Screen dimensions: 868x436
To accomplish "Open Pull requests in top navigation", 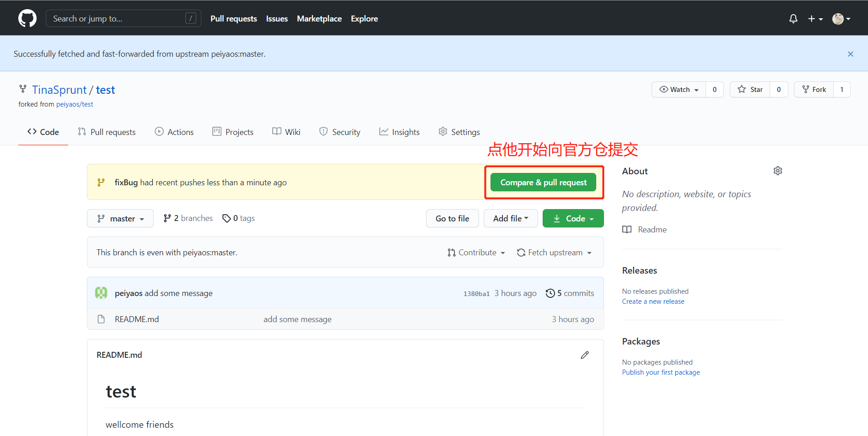I will tap(233, 19).
